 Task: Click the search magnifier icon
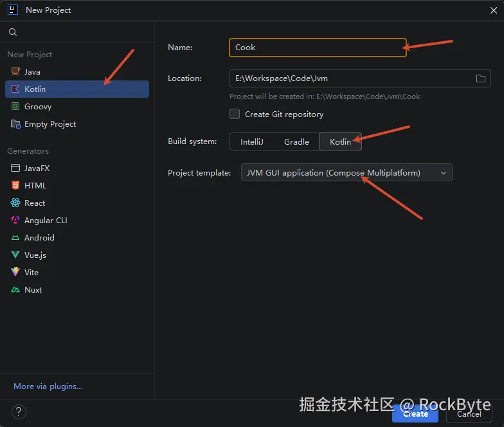click(13, 32)
